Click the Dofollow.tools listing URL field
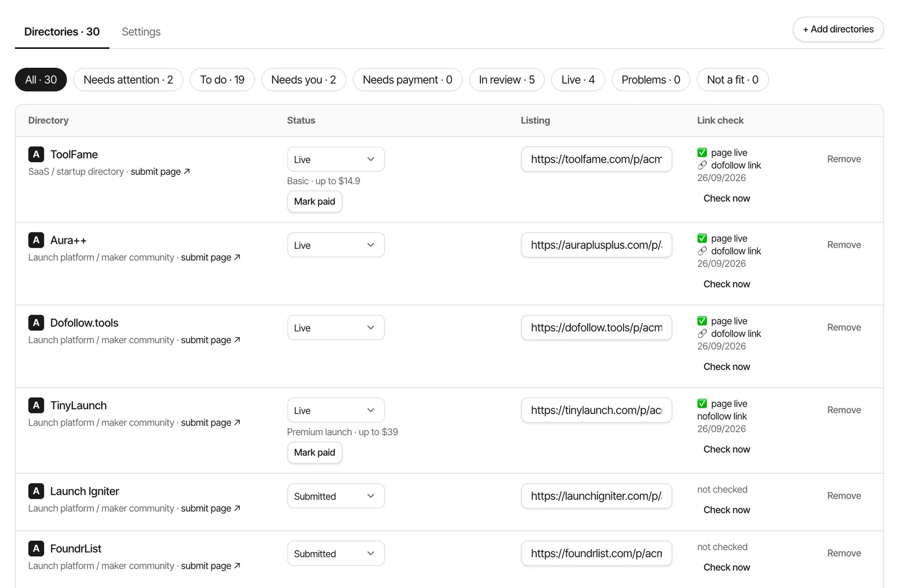The image size is (899, 588). click(596, 327)
